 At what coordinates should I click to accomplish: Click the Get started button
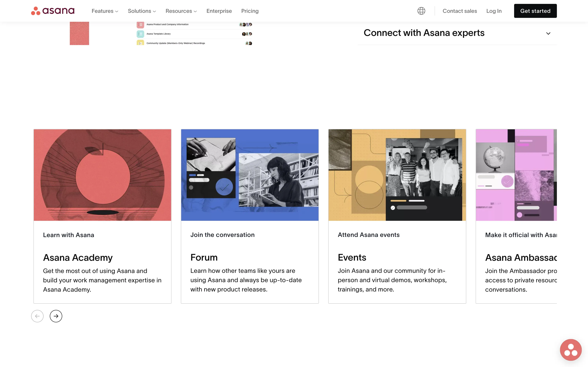point(535,11)
